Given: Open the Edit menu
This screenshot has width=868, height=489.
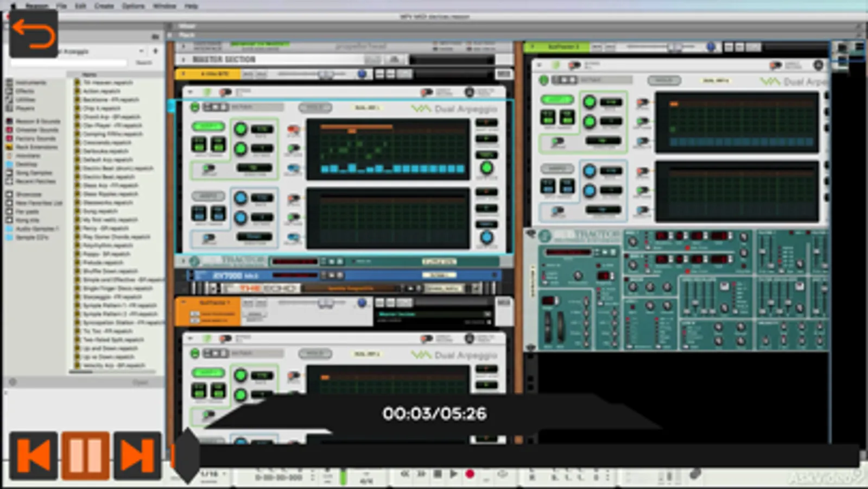Looking at the screenshot, I should pyautogui.click(x=80, y=5).
